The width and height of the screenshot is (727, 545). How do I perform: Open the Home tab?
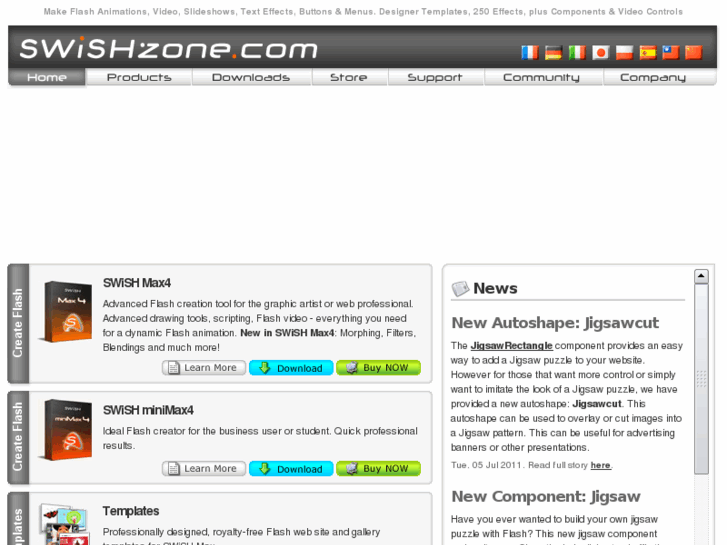point(47,77)
